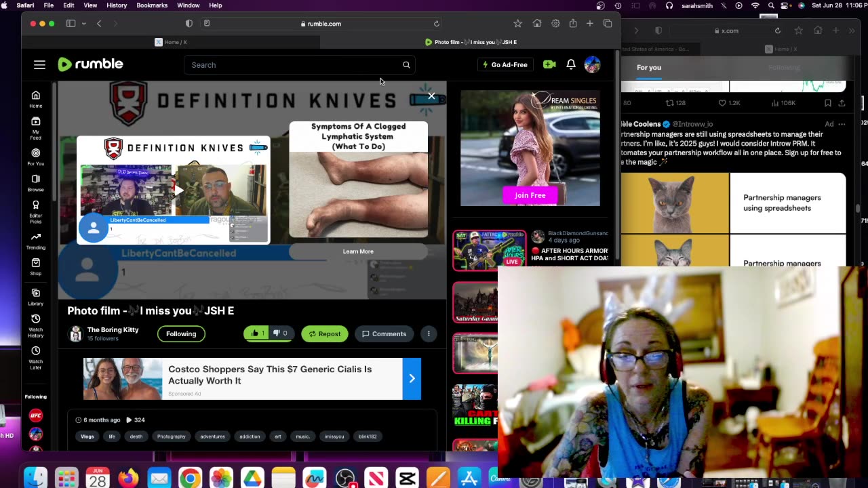Reload the rumble.com page

tap(437, 23)
